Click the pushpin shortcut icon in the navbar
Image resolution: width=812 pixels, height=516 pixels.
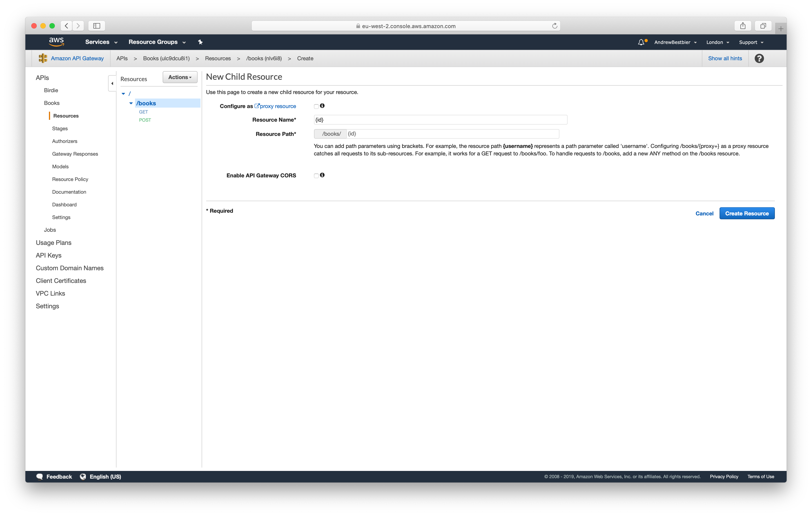pos(200,42)
